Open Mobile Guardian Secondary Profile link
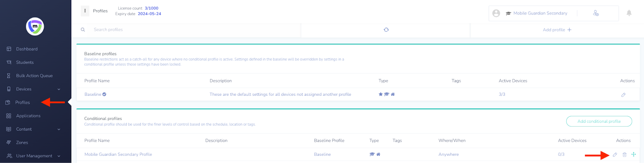Screen dimensions: 644x163 (118, 155)
